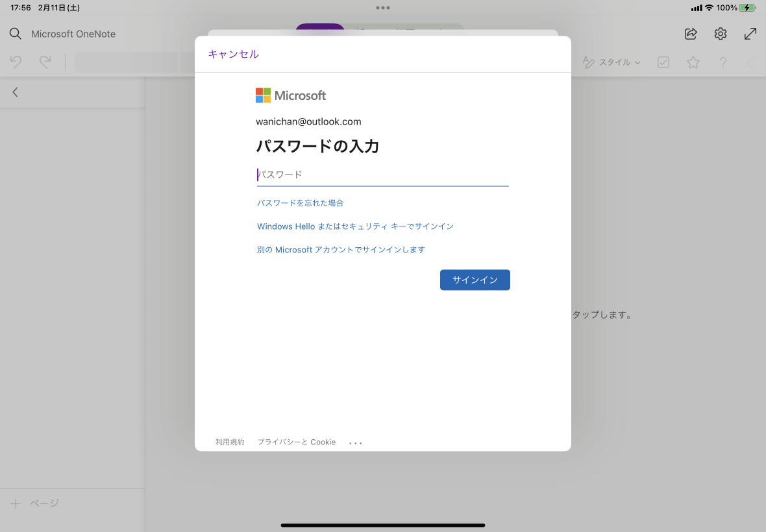766x532 pixels.
Task: Tap the to-do checkbox tag icon
Action: [663, 62]
